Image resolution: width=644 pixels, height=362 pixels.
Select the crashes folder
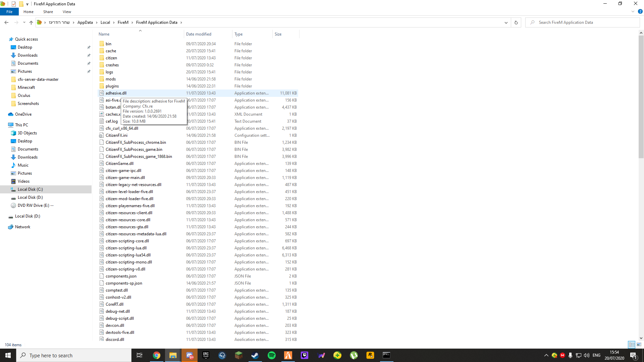coord(112,65)
